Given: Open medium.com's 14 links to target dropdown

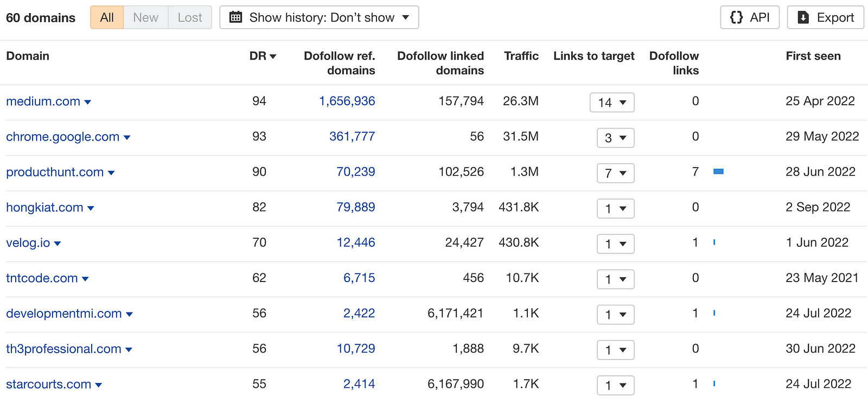Looking at the screenshot, I should [612, 102].
